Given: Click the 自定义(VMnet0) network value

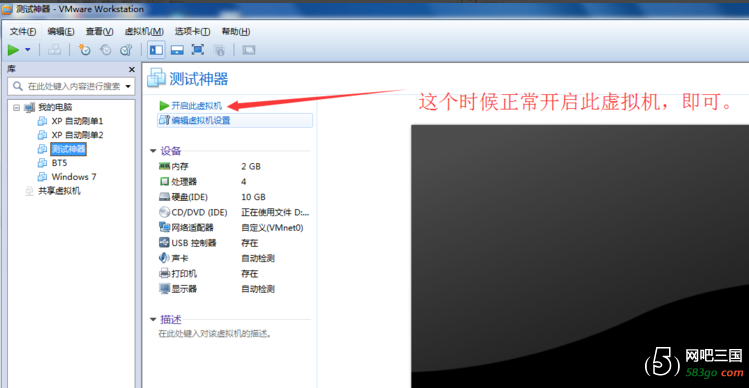Looking at the screenshot, I should tap(272, 227).
